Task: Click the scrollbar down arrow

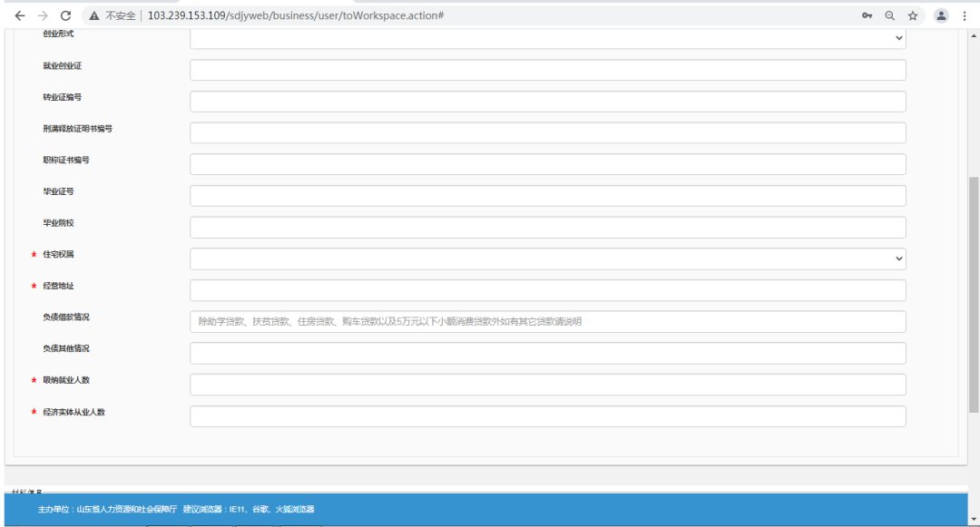Action: point(973,519)
